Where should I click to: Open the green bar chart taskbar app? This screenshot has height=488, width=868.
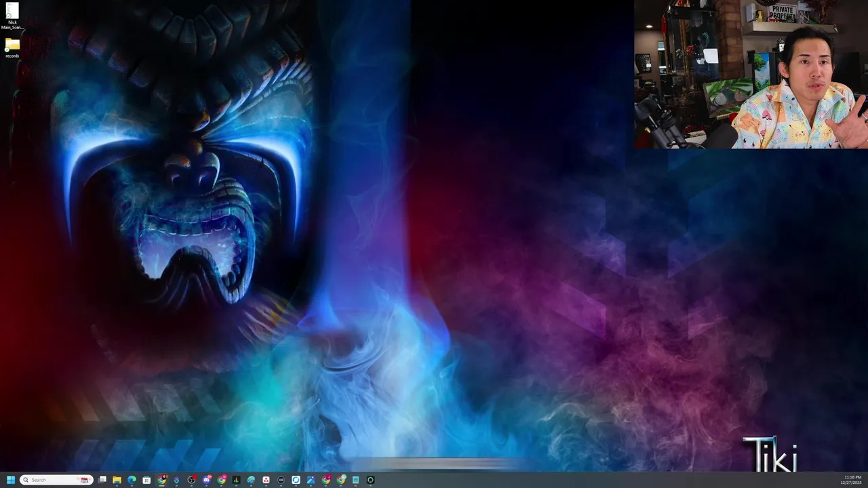tap(236, 480)
